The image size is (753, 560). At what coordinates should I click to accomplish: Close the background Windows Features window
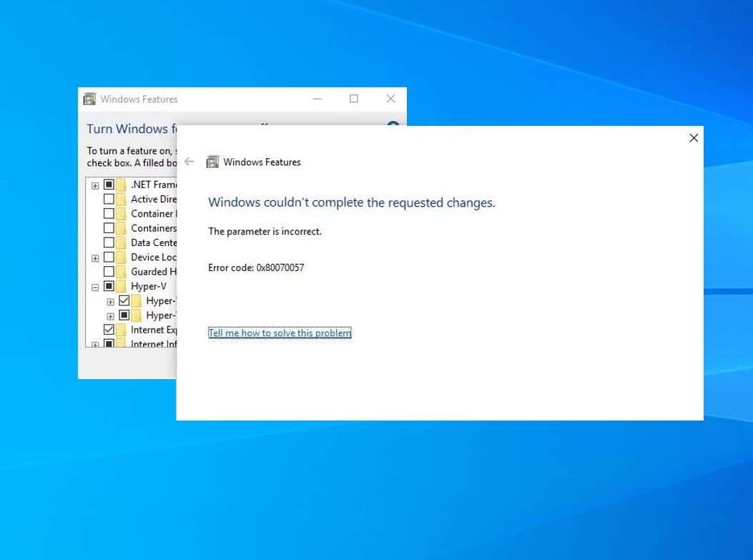pyautogui.click(x=390, y=99)
